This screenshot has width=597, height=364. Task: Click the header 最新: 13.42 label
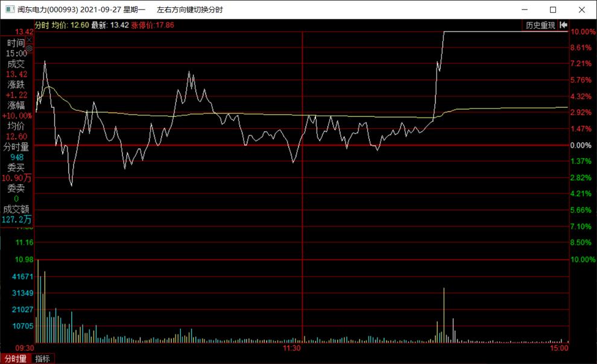click(110, 25)
